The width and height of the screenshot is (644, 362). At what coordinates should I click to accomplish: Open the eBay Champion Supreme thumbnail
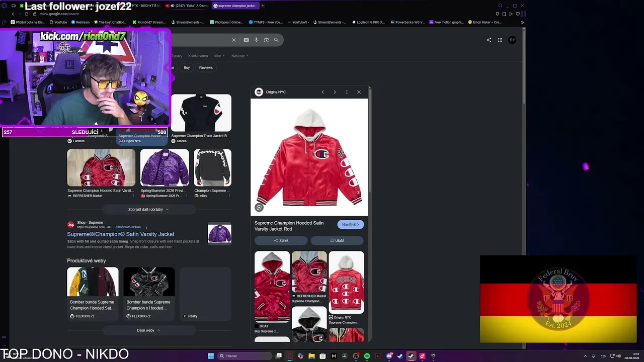(x=213, y=167)
